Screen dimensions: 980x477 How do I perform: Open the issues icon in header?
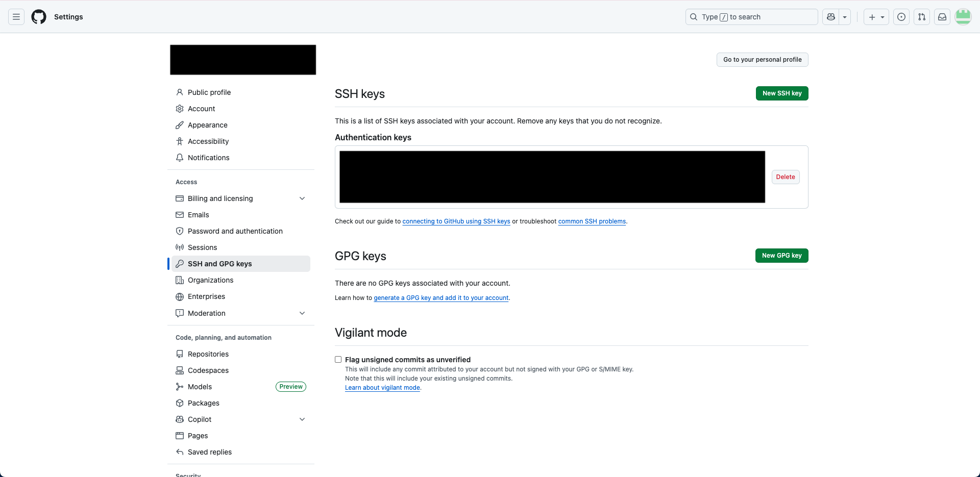pyautogui.click(x=901, y=17)
